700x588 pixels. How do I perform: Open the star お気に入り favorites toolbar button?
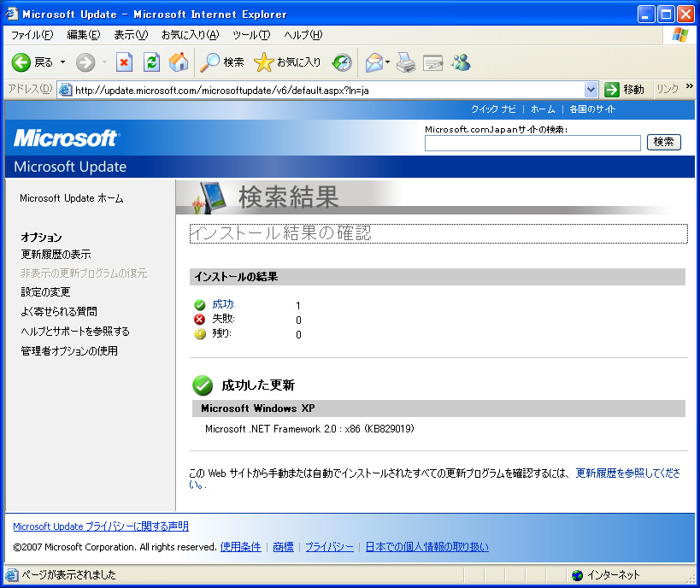pyautogui.click(x=287, y=62)
